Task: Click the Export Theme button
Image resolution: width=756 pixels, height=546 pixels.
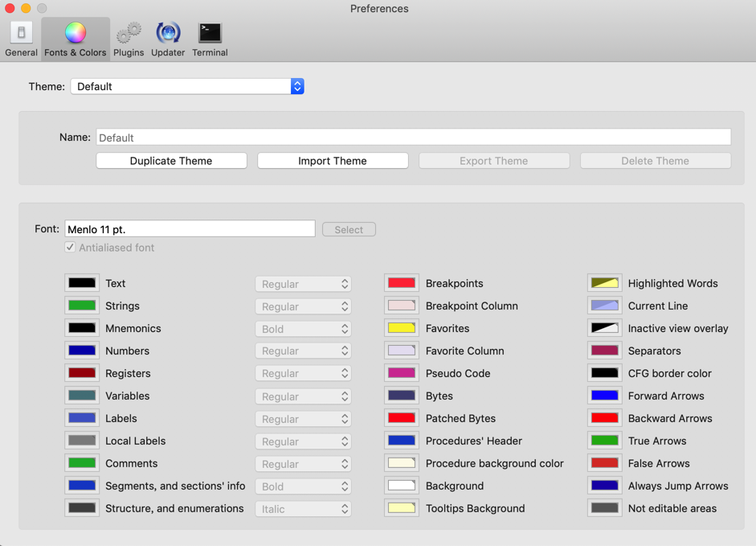Action: pyautogui.click(x=494, y=161)
